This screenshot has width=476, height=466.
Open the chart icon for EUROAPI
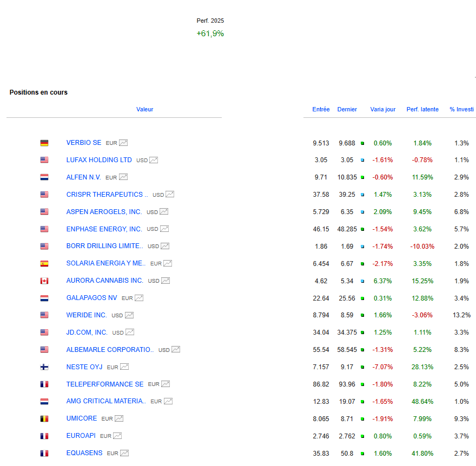pos(117,436)
